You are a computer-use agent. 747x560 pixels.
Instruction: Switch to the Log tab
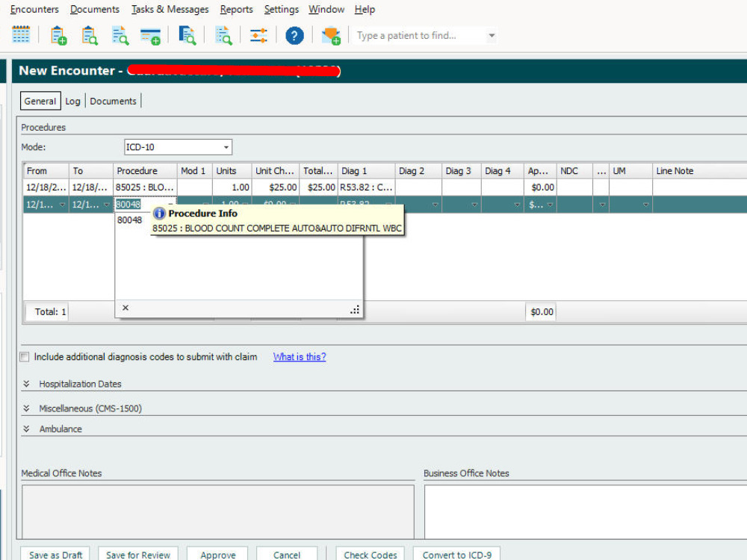[x=73, y=101]
